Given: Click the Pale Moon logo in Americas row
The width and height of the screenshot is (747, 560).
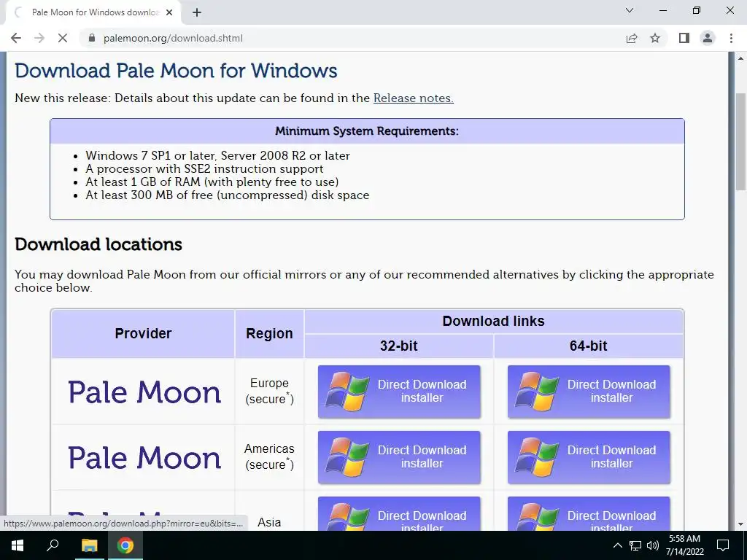Looking at the screenshot, I should pyautogui.click(x=144, y=458).
